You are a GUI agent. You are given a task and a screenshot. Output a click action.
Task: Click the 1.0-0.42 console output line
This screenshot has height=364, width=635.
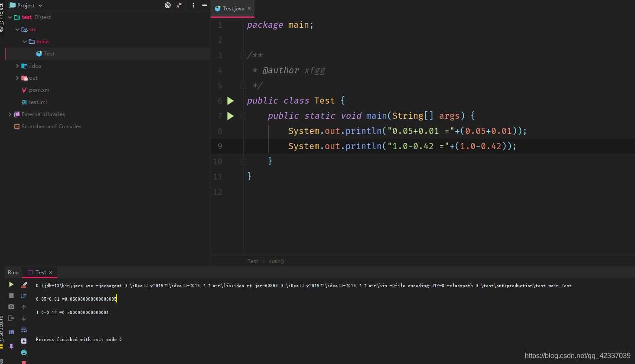[72, 312]
